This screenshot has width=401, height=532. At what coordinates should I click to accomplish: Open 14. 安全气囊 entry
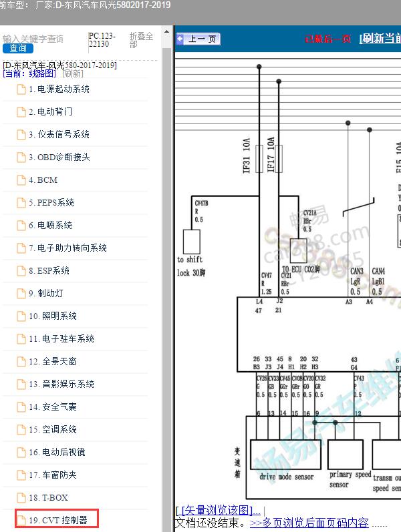pos(53,407)
